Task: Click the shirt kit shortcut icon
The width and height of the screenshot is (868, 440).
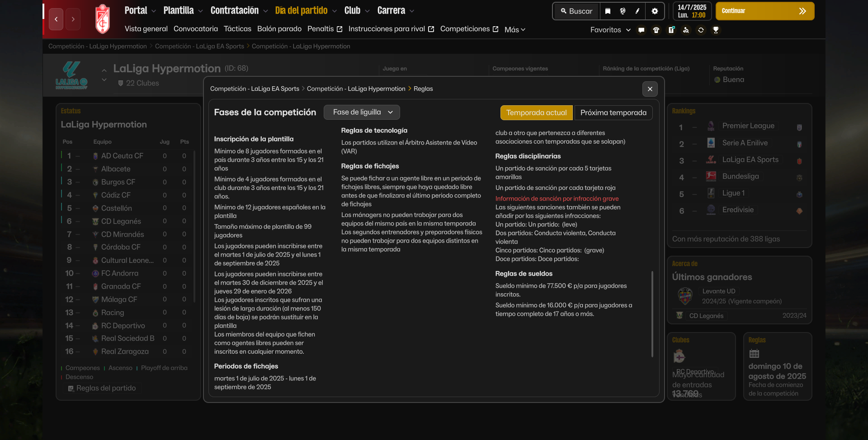Action: [656, 30]
